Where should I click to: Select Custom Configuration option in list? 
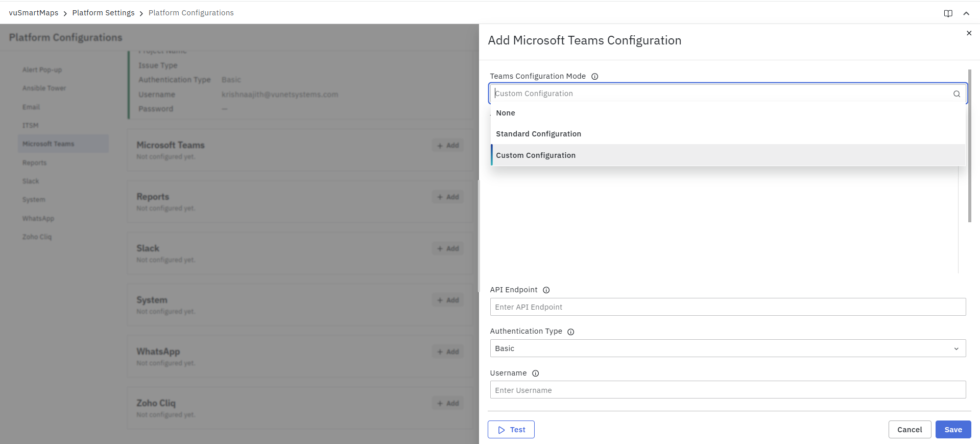tap(535, 155)
